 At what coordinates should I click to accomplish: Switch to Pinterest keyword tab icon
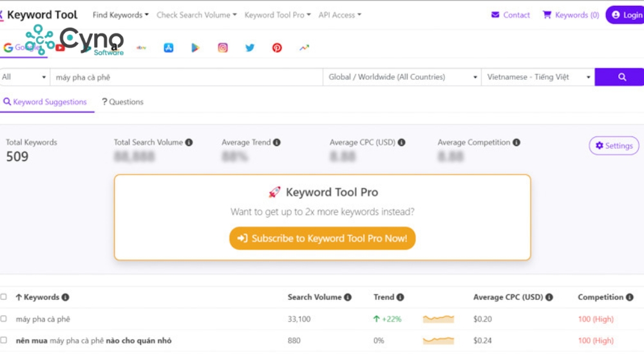click(x=277, y=48)
